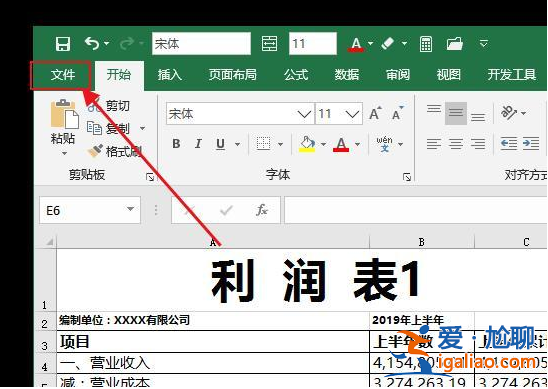The width and height of the screenshot is (548, 389).
Task: Click the 粘贴 paste icon
Action: (64, 115)
